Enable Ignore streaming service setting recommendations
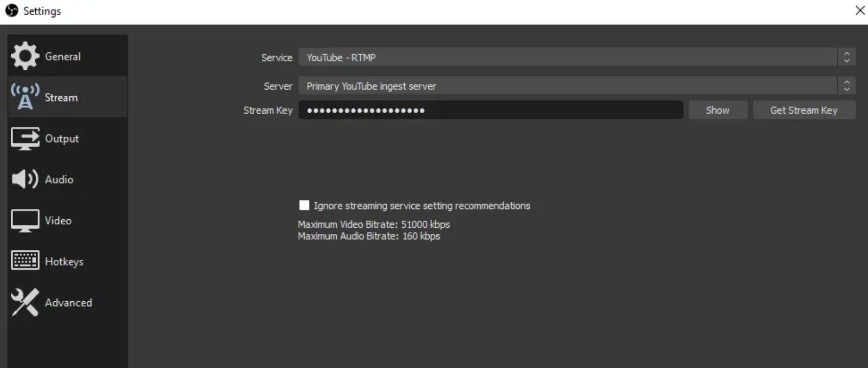The width and height of the screenshot is (868, 368). [304, 205]
